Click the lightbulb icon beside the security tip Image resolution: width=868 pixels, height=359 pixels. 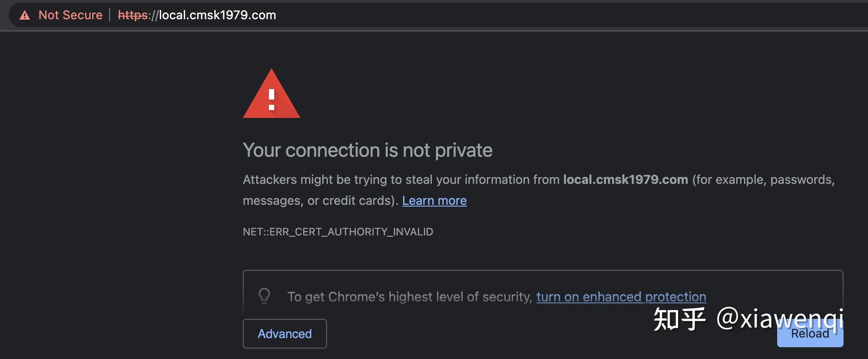coord(264,297)
